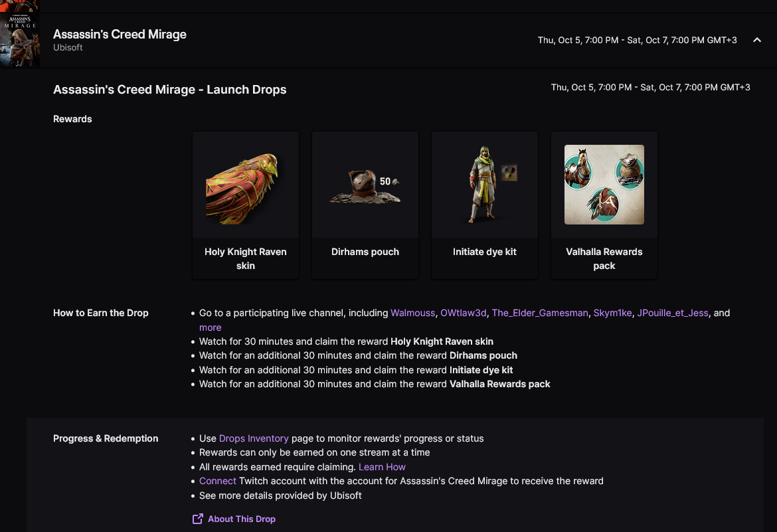
Task: Show more participating channels
Action: point(210,327)
